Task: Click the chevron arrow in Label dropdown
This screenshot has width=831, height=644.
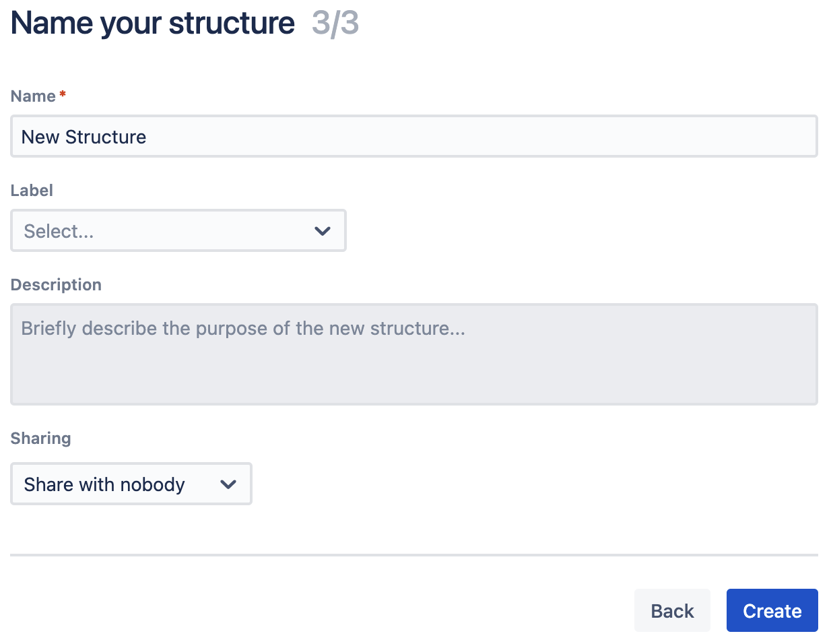Action: click(x=323, y=231)
